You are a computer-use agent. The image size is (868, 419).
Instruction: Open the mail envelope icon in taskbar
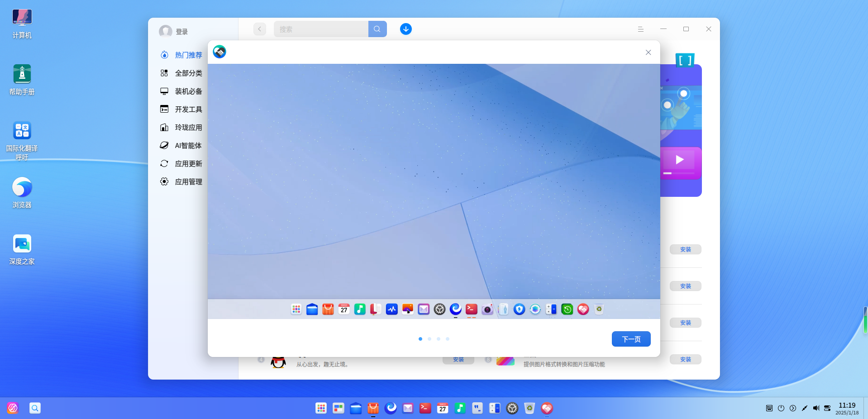coord(408,408)
